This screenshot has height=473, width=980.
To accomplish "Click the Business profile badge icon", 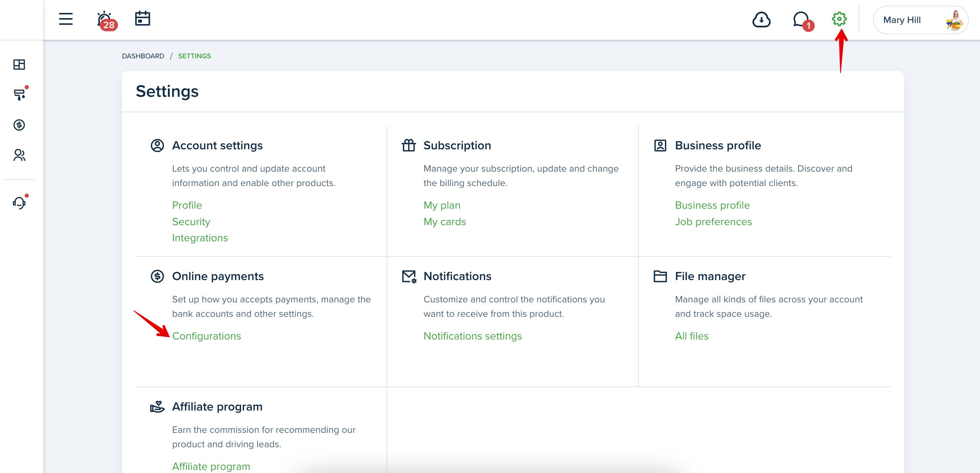I will point(660,146).
